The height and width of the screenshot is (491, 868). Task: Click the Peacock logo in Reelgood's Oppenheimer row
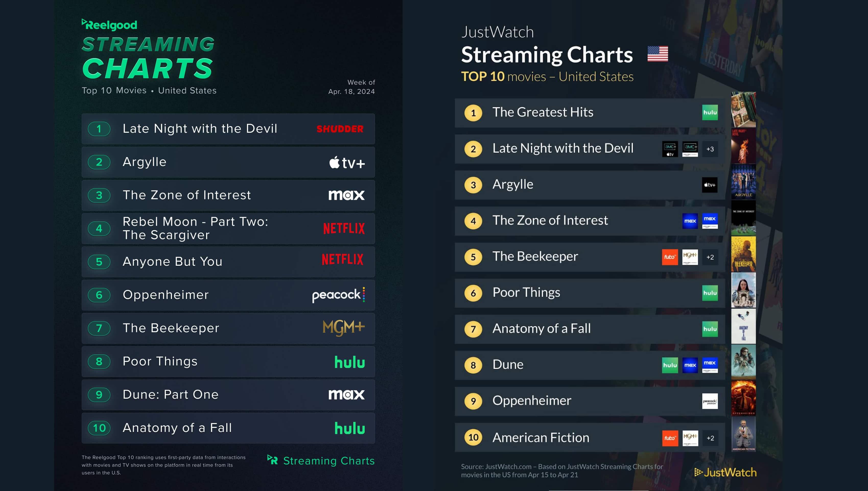338,295
